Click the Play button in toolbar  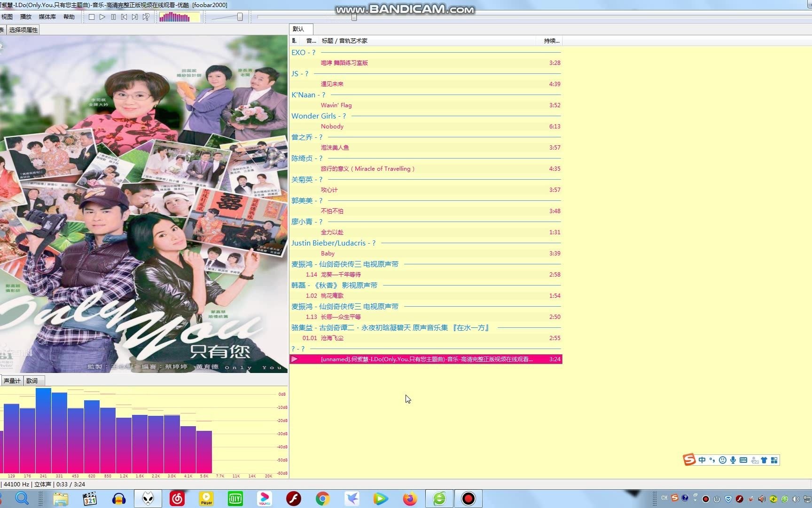[102, 17]
